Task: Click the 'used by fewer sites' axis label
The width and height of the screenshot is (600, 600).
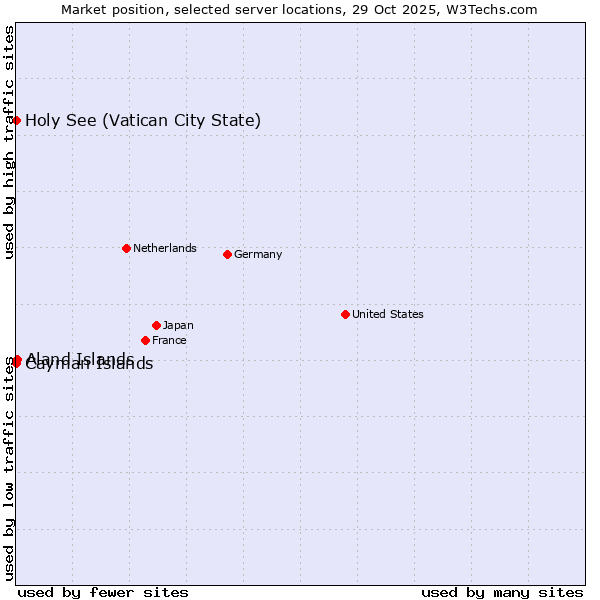Action: pyautogui.click(x=103, y=592)
